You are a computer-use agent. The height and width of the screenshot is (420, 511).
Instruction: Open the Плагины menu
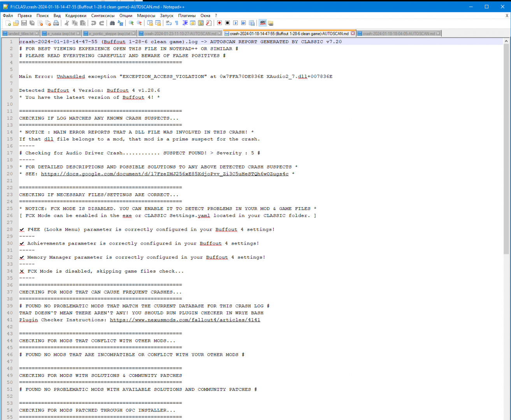[187, 16]
